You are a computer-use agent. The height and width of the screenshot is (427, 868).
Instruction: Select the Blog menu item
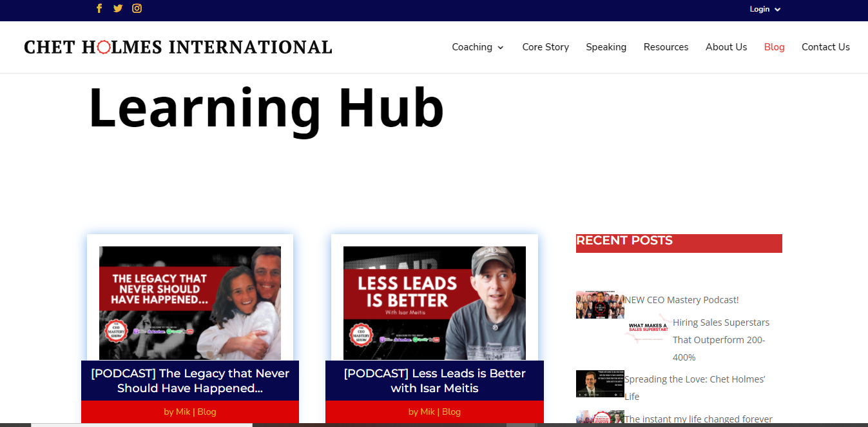(774, 47)
